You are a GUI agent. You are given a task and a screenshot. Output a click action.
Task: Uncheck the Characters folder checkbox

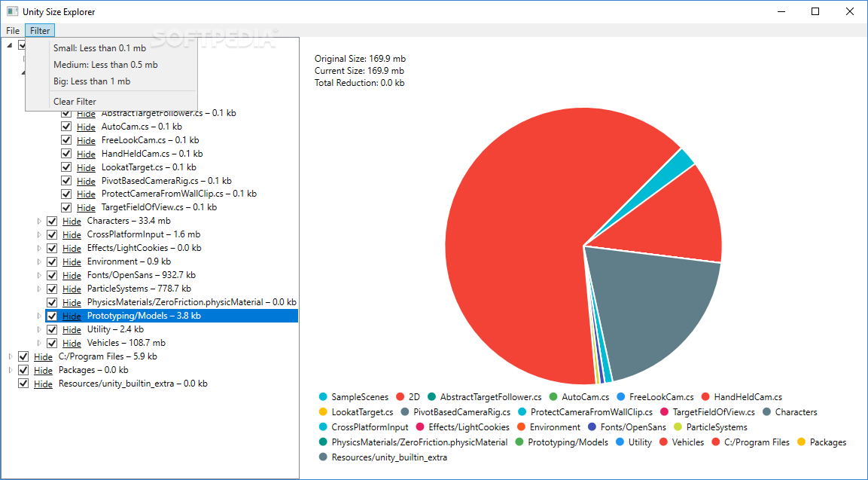pyautogui.click(x=52, y=221)
